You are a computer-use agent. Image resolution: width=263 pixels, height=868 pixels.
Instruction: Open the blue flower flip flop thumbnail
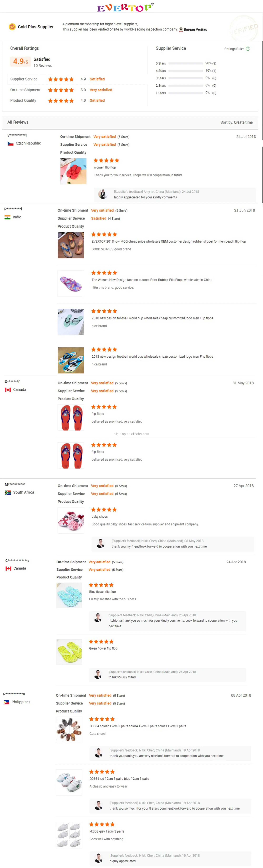(x=69, y=595)
